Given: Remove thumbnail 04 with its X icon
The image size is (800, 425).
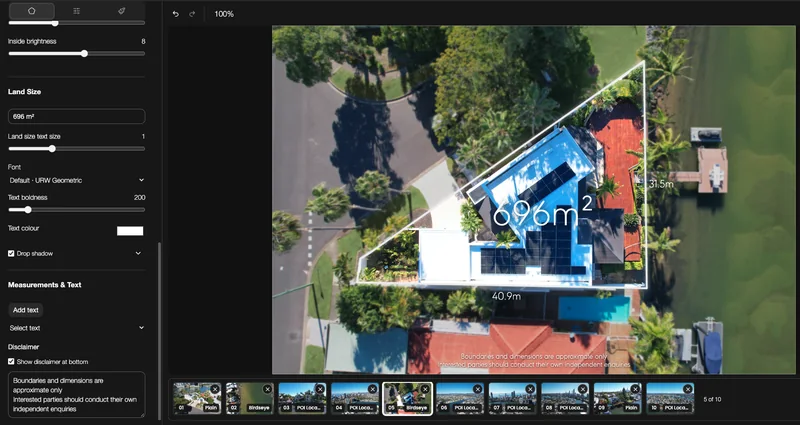Looking at the screenshot, I should pos(372,389).
